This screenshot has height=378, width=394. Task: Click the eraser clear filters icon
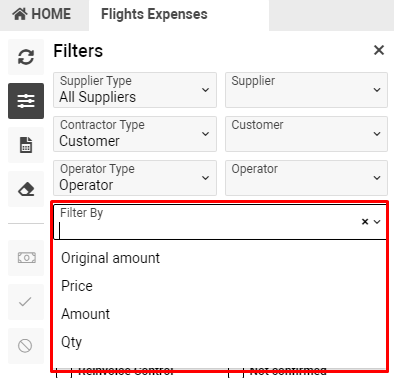pyautogui.click(x=26, y=189)
